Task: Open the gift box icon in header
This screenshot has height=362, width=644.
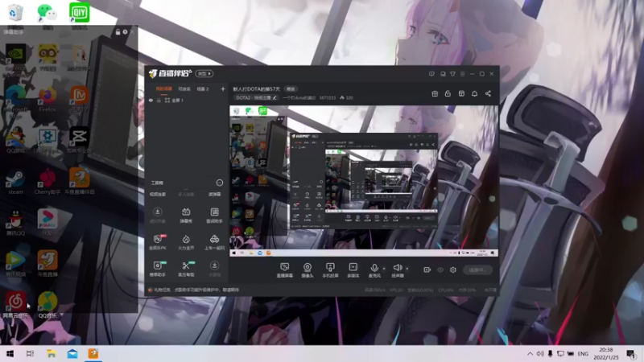Action: (x=435, y=93)
